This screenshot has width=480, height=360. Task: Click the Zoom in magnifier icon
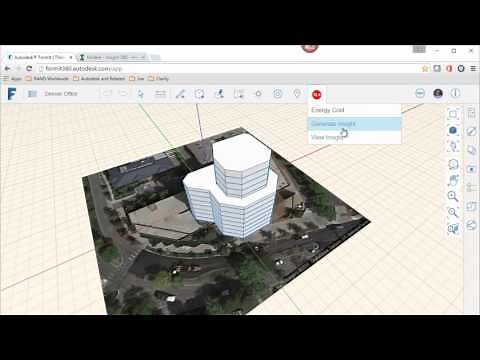(453, 196)
